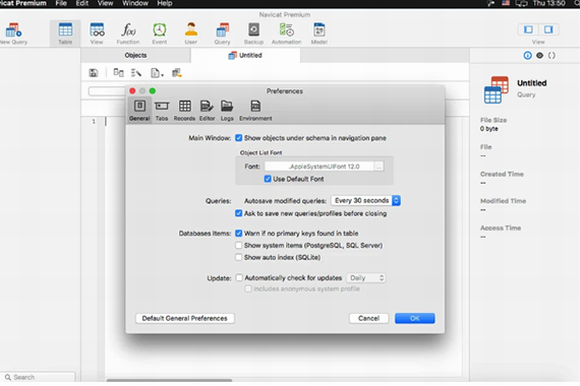Show the preview eye icon in right pane
580x386 pixels.
coord(540,55)
